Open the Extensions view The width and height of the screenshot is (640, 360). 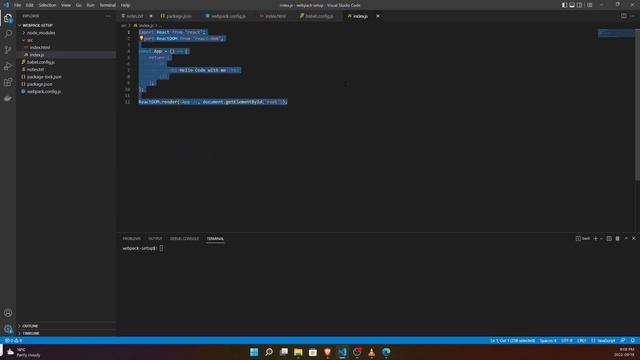[x=8, y=82]
